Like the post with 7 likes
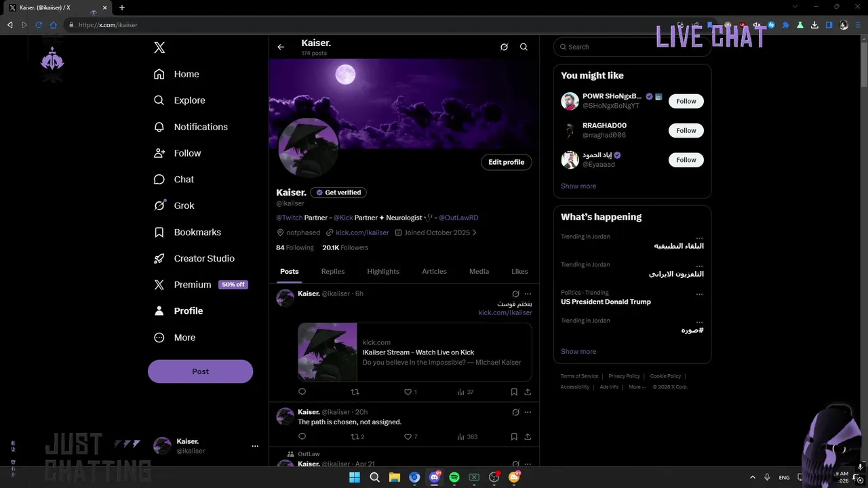The height and width of the screenshot is (488, 868). click(411, 436)
